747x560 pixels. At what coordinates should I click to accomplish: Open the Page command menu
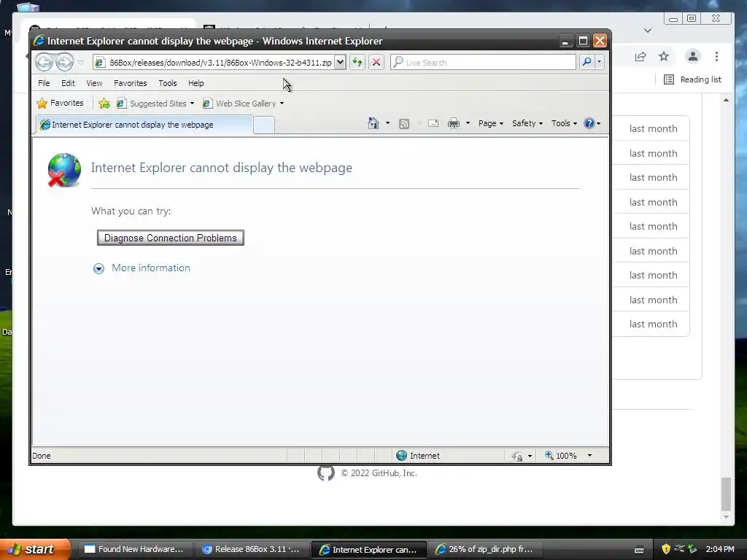click(x=491, y=123)
